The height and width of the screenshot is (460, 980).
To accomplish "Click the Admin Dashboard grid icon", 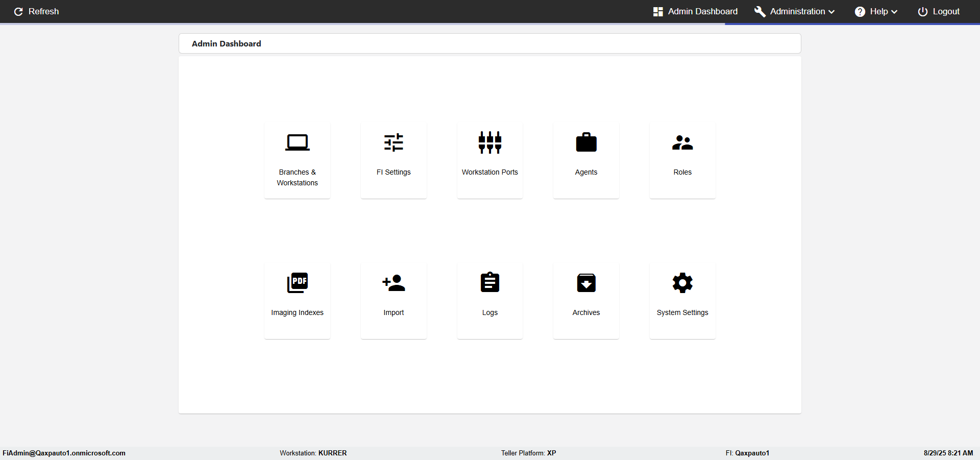I will [658, 12].
